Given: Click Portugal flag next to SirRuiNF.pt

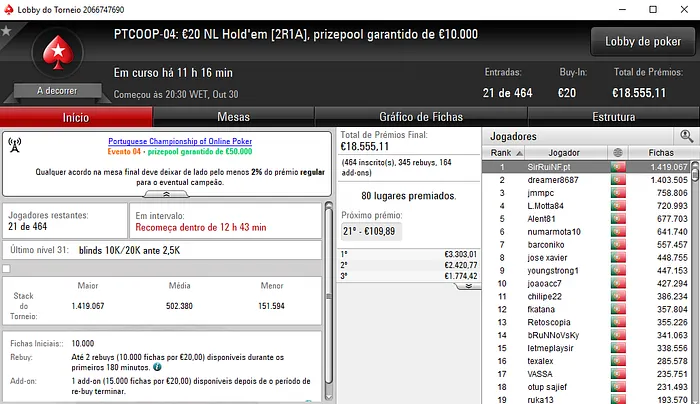Looking at the screenshot, I should pyautogui.click(x=618, y=167).
